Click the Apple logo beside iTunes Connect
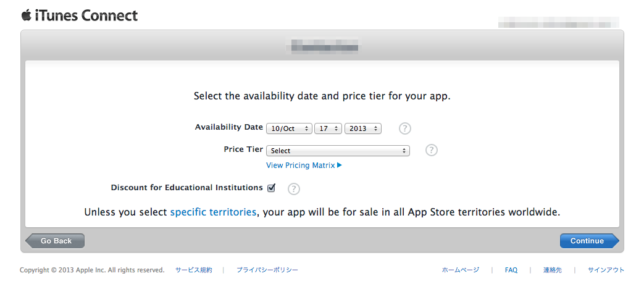 pos(26,15)
